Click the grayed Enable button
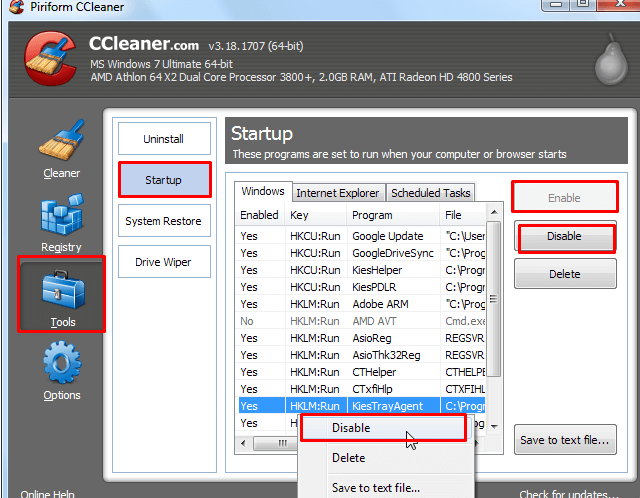The image size is (640, 498). pos(564,197)
